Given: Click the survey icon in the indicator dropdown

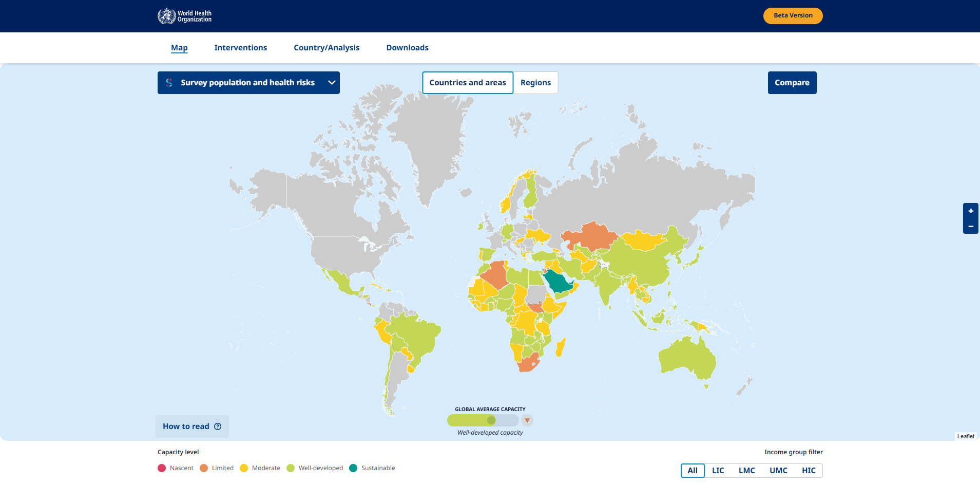Looking at the screenshot, I should [x=169, y=83].
